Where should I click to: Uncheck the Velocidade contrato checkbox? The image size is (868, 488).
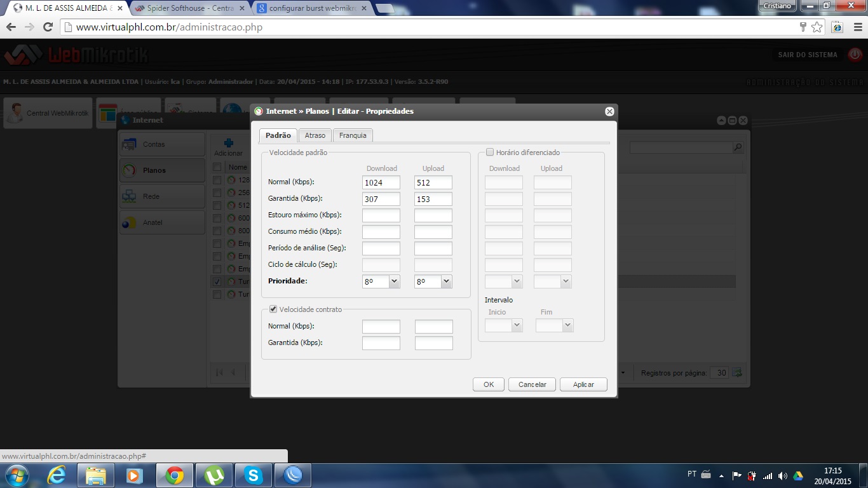273,309
